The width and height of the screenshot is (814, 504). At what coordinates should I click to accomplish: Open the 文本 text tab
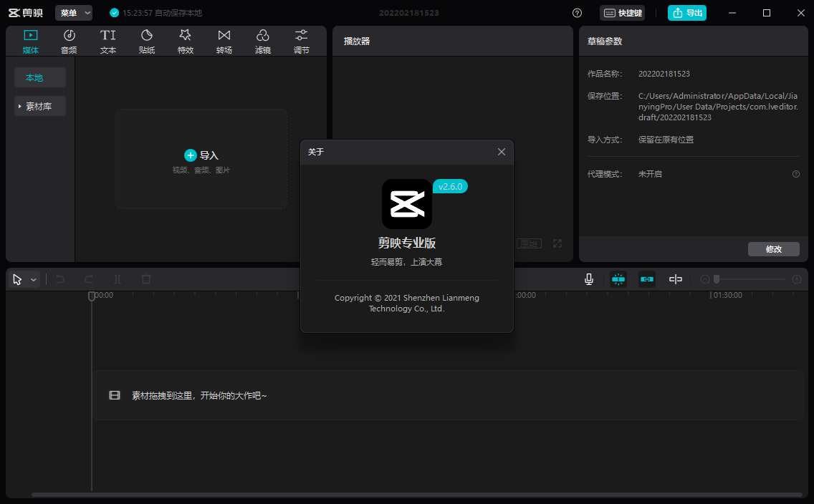pos(108,42)
